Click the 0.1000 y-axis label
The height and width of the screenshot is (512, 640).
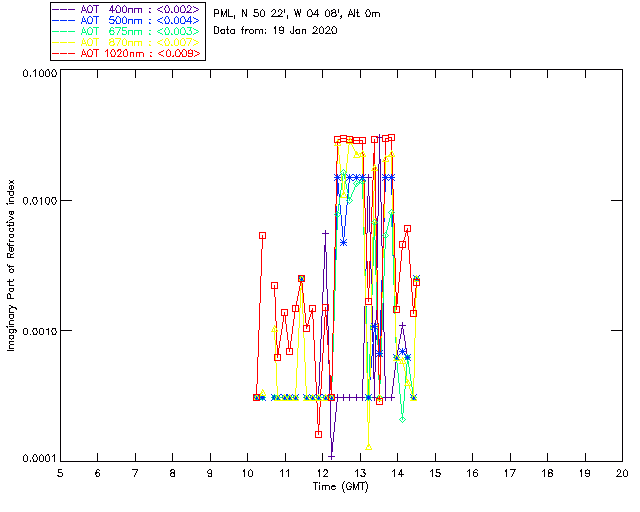39,73
